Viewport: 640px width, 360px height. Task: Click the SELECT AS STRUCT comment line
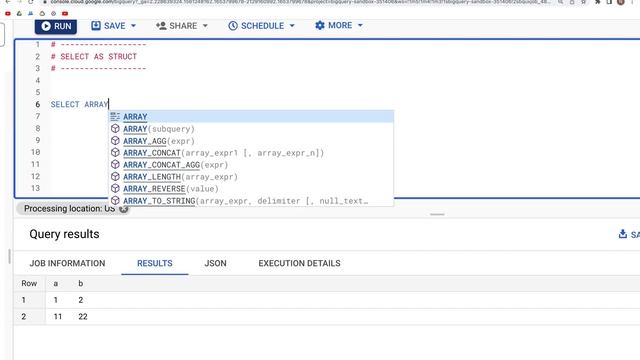click(x=94, y=56)
